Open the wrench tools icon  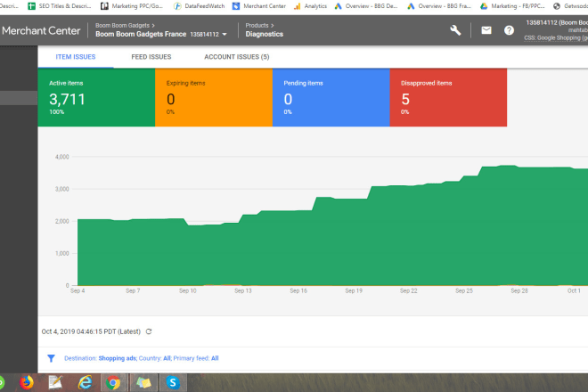click(x=455, y=30)
